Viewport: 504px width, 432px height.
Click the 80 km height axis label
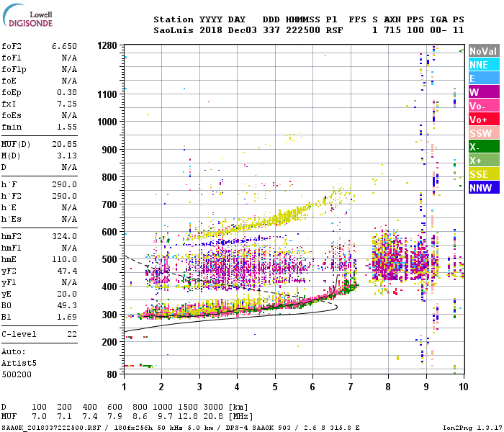[112, 374]
